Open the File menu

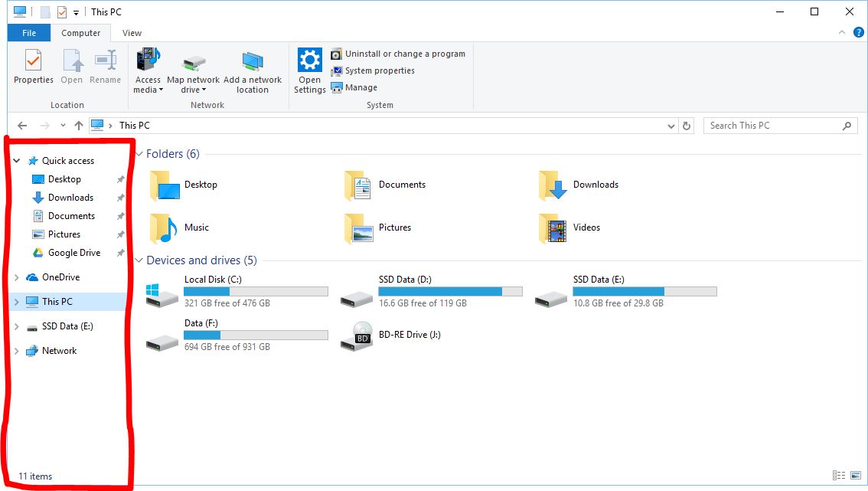pos(28,33)
